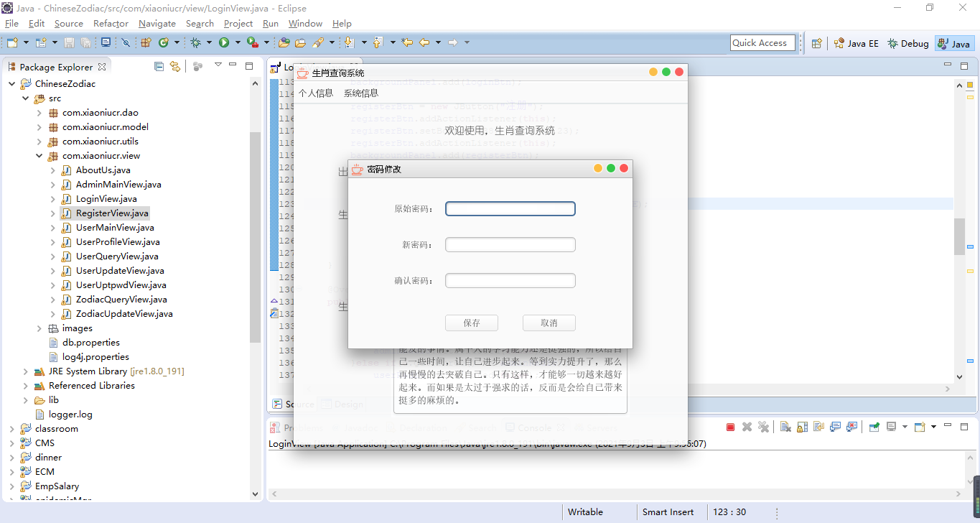Toggle Word Wrap in Console toolbar
This screenshot has height=523, width=980.
(x=818, y=427)
